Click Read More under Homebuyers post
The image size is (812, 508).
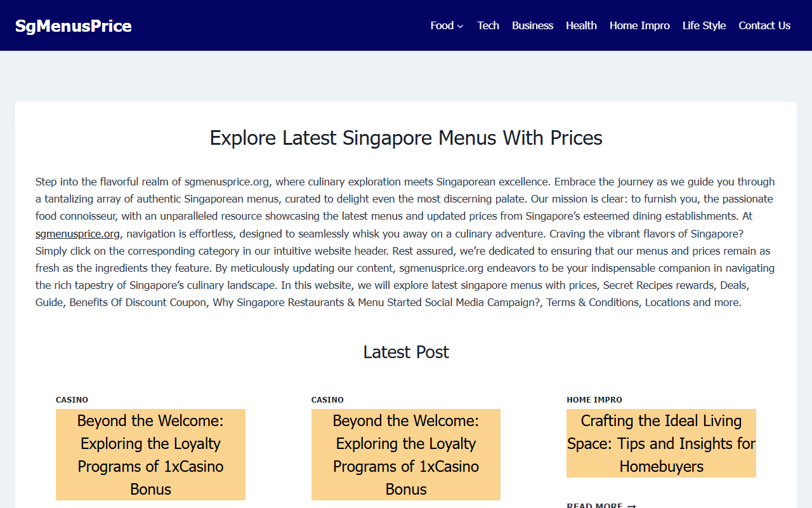tap(601, 505)
